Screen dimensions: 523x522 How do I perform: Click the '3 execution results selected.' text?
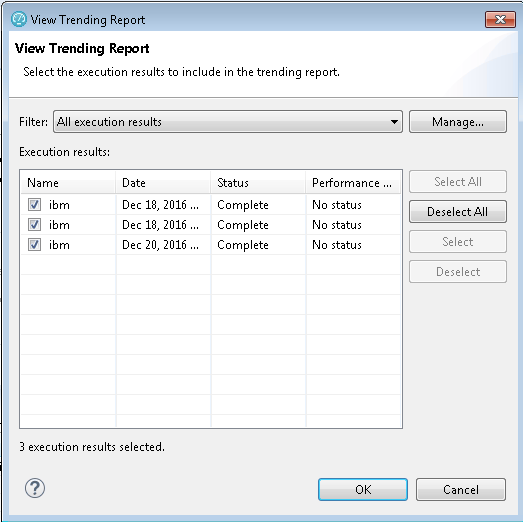pyautogui.click(x=92, y=447)
